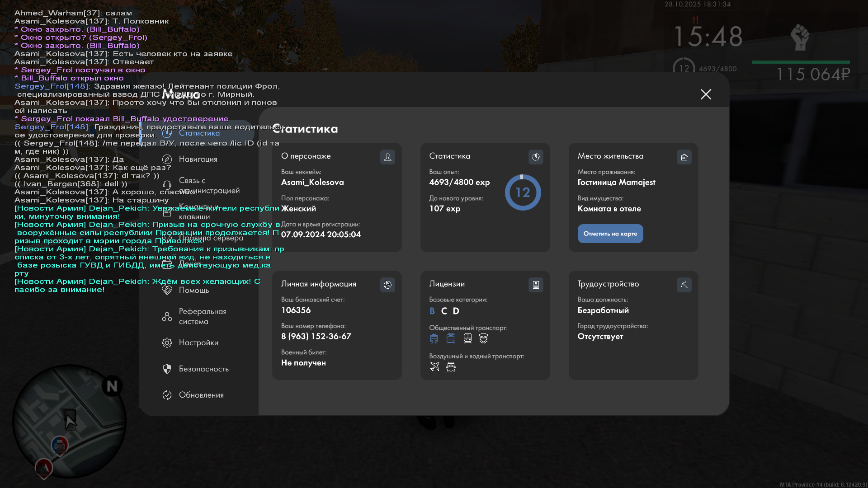Click the icon in the Личная информация card header
Viewport: 868px width, 488px height.
[x=387, y=285]
